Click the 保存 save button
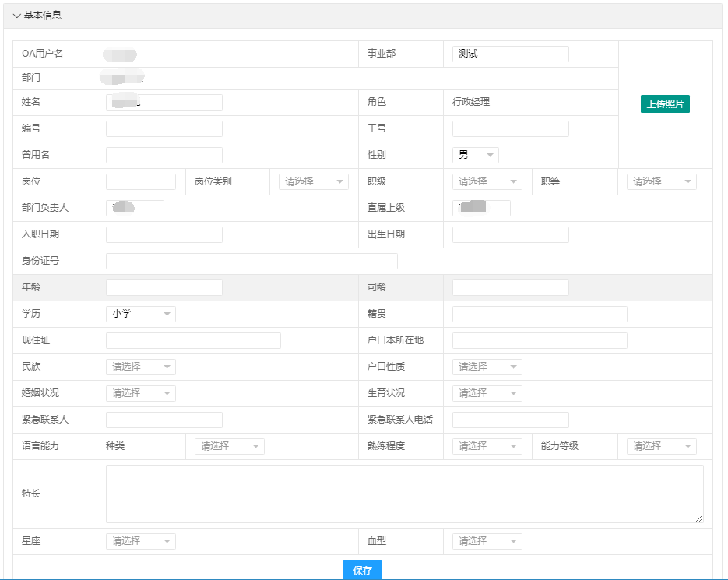 click(x=361, y=569)
